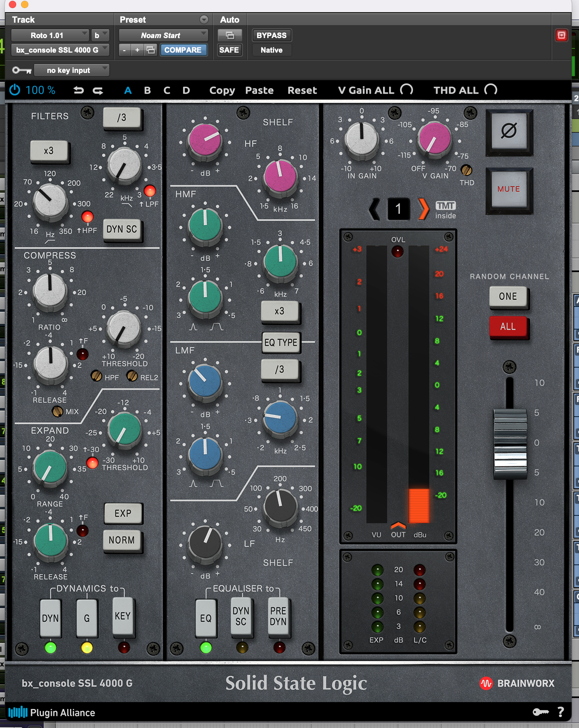Open help question mark icon
This screenshot has height=728, width=579.
561,712
